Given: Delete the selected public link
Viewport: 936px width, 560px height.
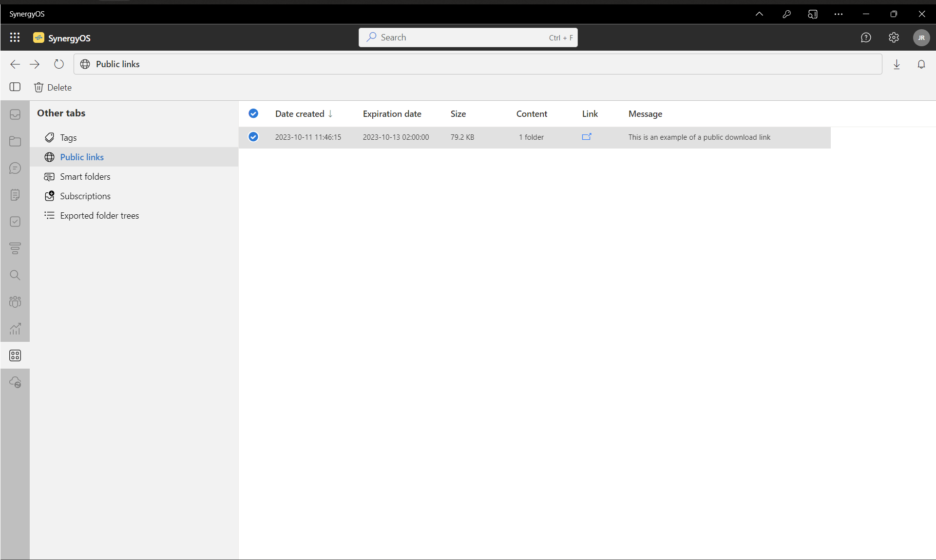Looking at the screenshot, I should pyautogui.click(x=53, y=88).
